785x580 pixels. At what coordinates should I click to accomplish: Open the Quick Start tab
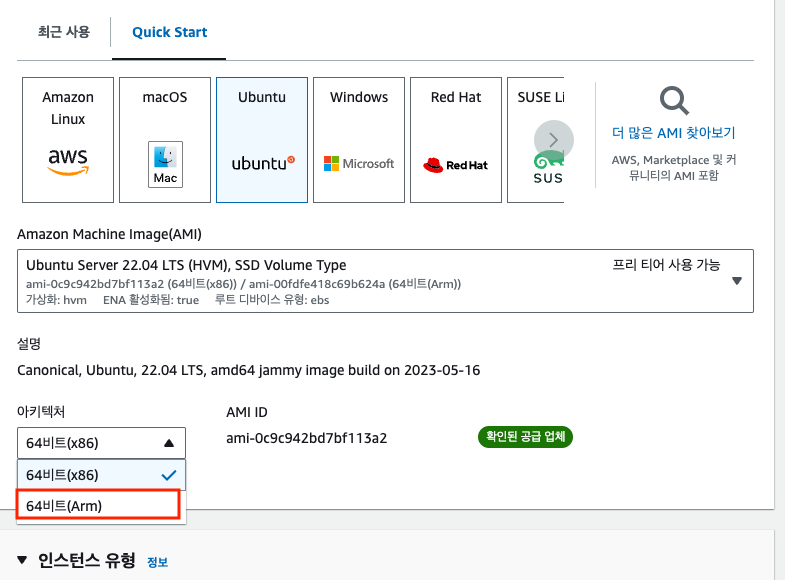click(x=169, y=32)
